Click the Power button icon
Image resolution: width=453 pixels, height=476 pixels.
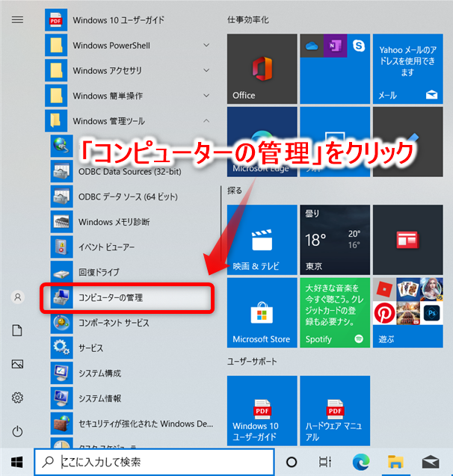coord(17,431)
